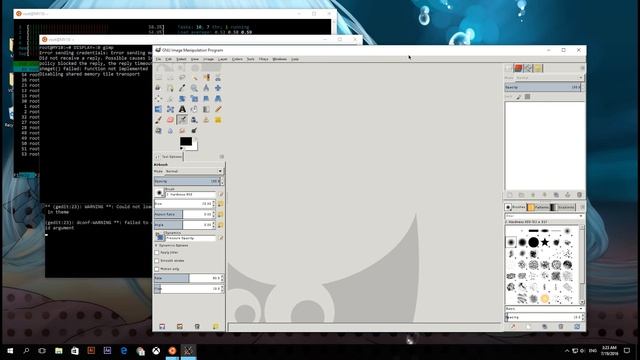The width and height of the screenshot is (640, 360).
Task: Select the Measure tool
Action: pyautogui.click(x=206, y=88)
